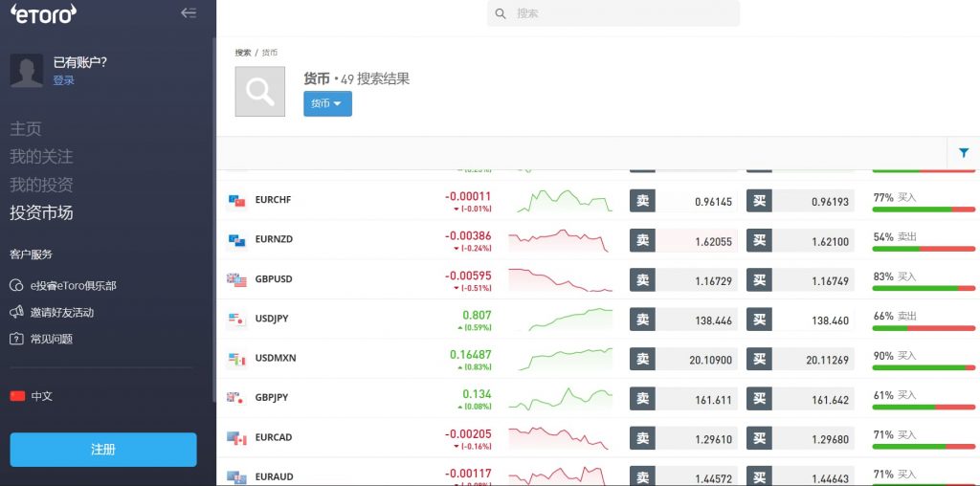
Task: Click the 搜索 breadcrumb link
Action: [243, 53]
